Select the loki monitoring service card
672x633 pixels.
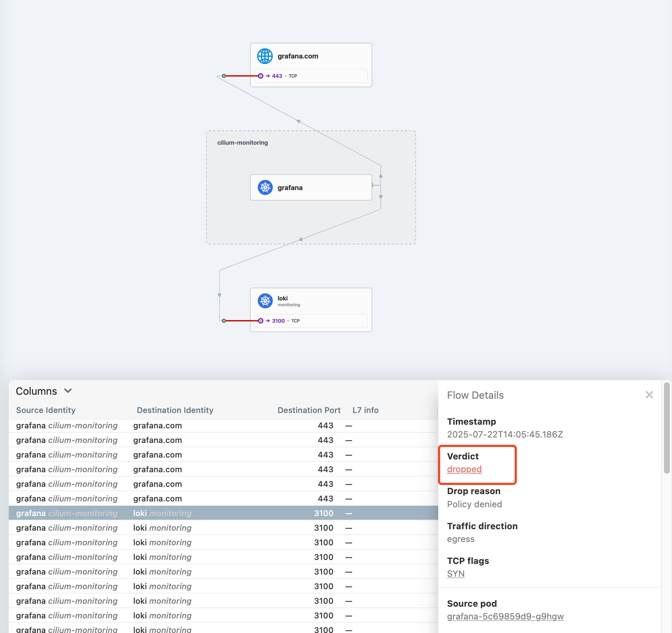click(x=311, y=310)
